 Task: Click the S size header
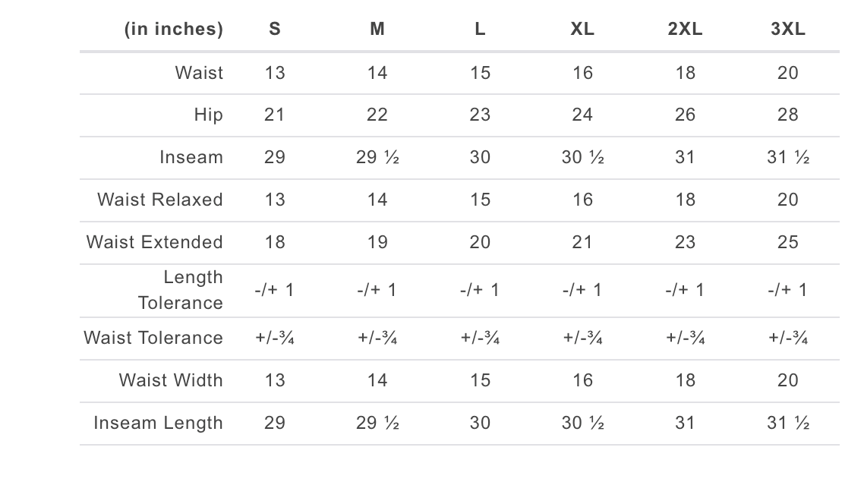coord(274,29)
